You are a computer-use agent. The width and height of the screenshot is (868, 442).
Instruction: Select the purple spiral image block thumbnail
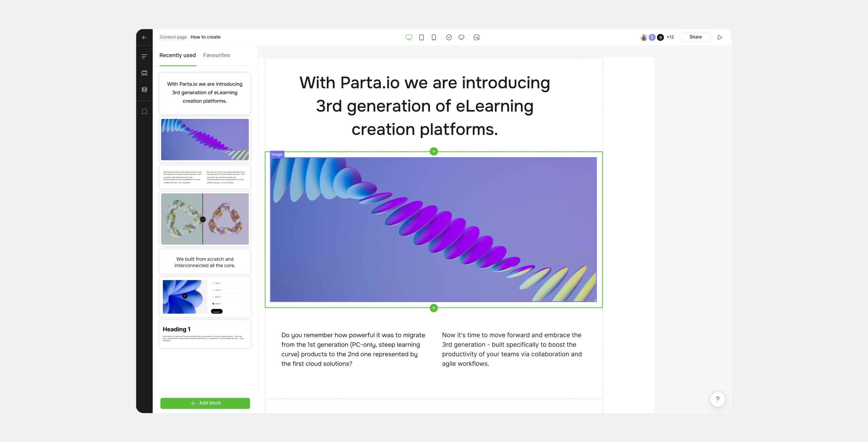(x=205, y=140)
